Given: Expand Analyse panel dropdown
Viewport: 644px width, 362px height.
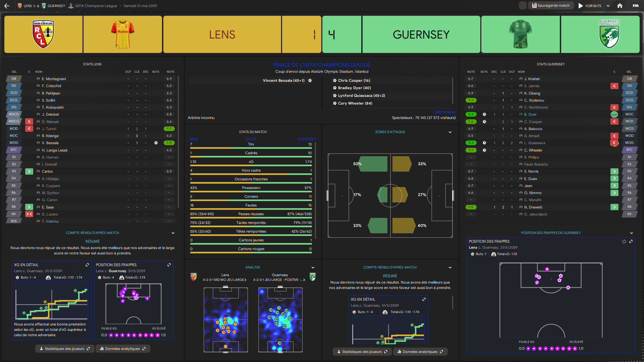Looking at the screenshot, I should [x=313, y=267].
